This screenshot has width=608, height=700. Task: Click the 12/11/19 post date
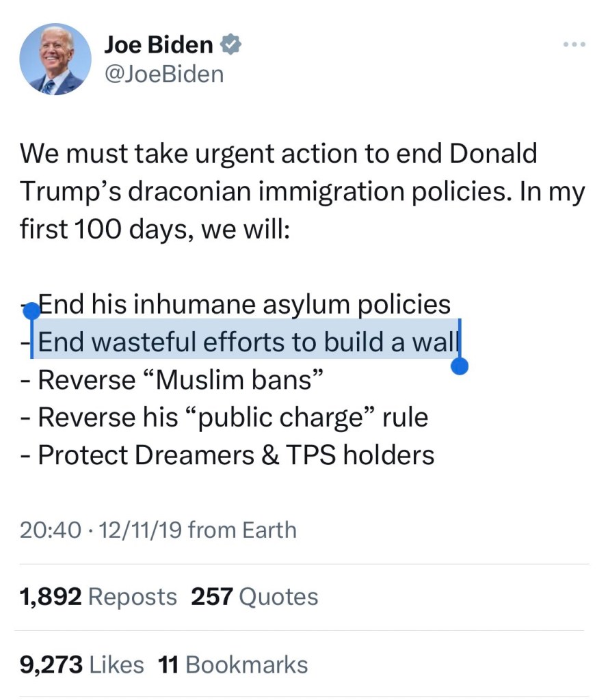tap(139, 530)
